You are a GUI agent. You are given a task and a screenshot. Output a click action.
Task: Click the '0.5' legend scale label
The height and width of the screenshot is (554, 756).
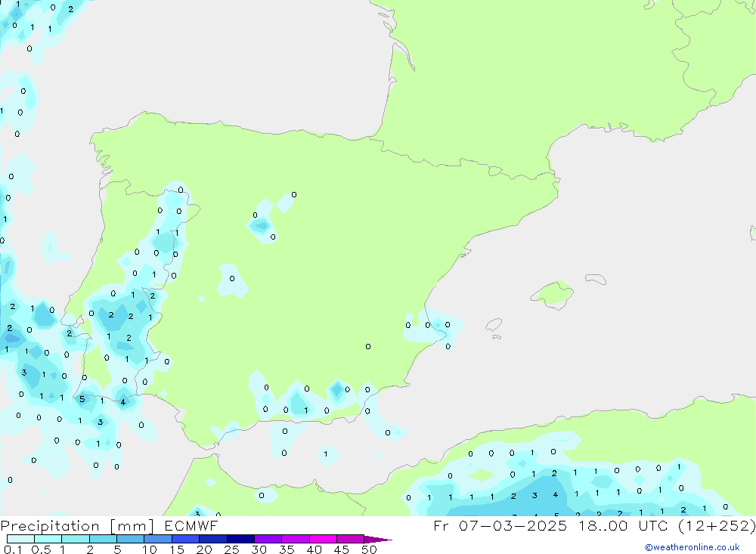pos(41,549)
